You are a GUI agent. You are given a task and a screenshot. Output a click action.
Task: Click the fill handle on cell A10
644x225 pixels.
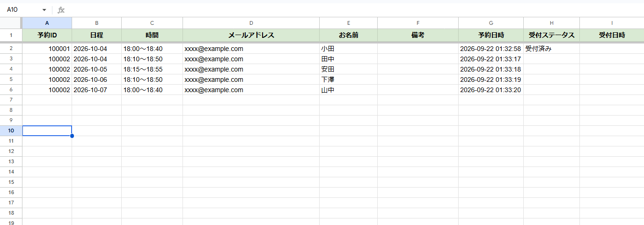coord(72,136)
